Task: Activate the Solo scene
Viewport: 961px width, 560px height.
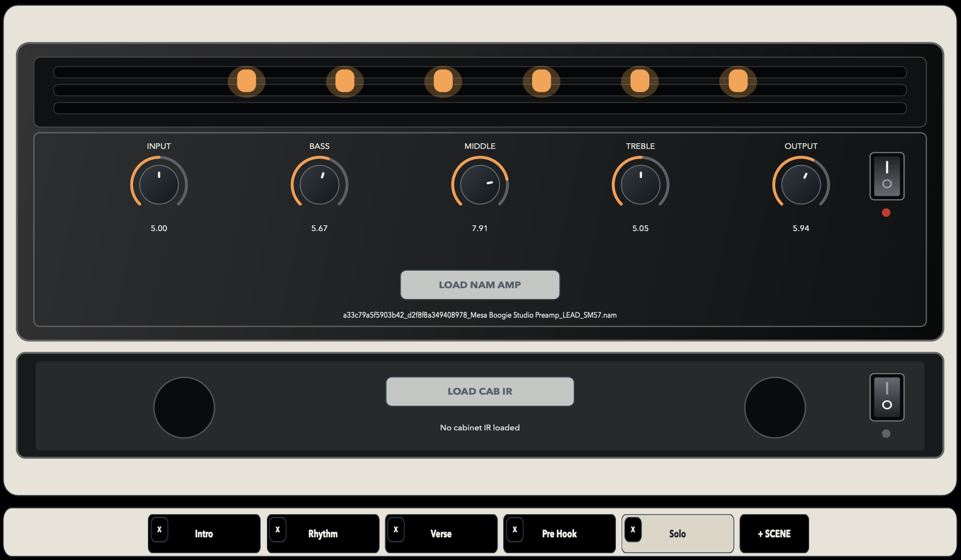Action: (678, 533)
